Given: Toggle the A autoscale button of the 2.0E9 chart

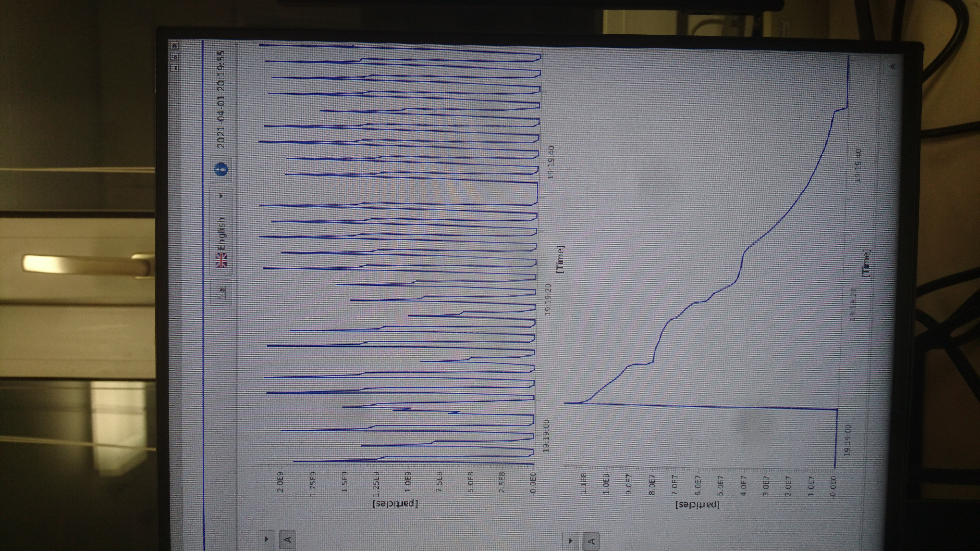Looking at the screenshot, I should 288,539.
